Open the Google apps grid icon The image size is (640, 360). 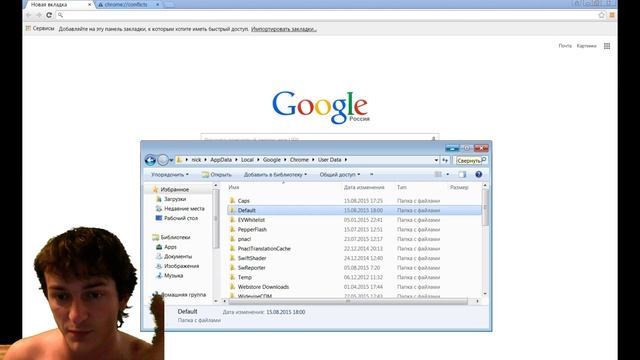click(607, 46)
